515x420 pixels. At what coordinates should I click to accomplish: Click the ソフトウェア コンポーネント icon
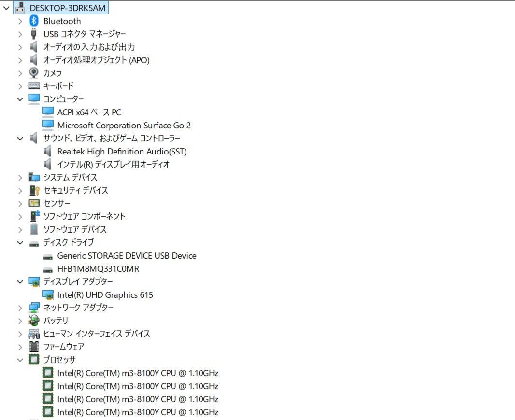point(34,216)
